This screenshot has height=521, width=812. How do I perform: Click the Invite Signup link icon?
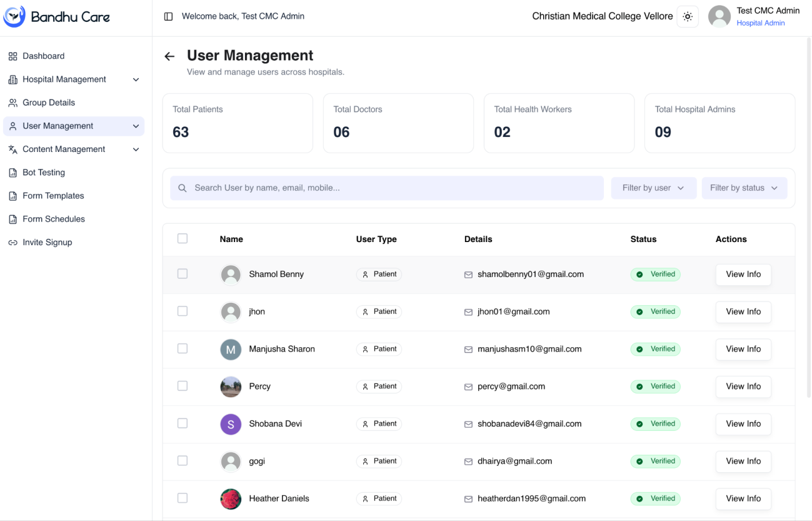[13, 243]
